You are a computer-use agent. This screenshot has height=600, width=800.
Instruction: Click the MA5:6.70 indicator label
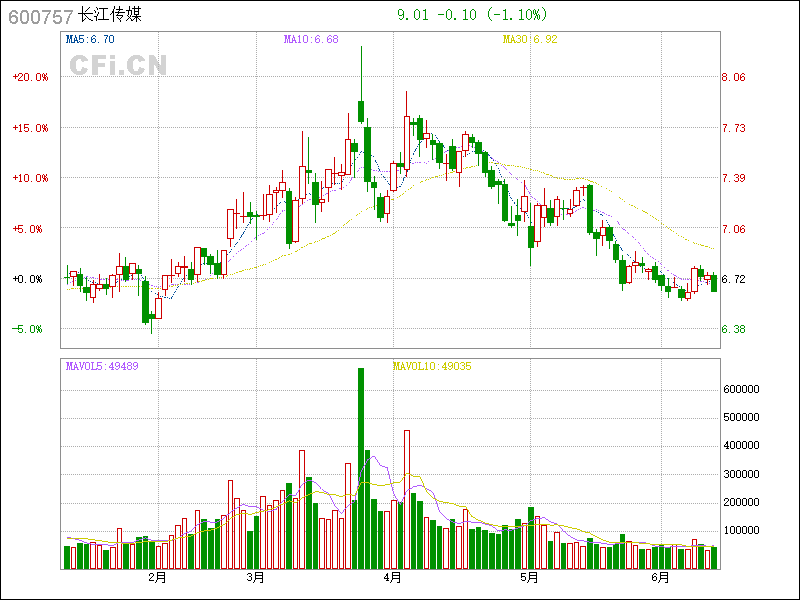90,39
